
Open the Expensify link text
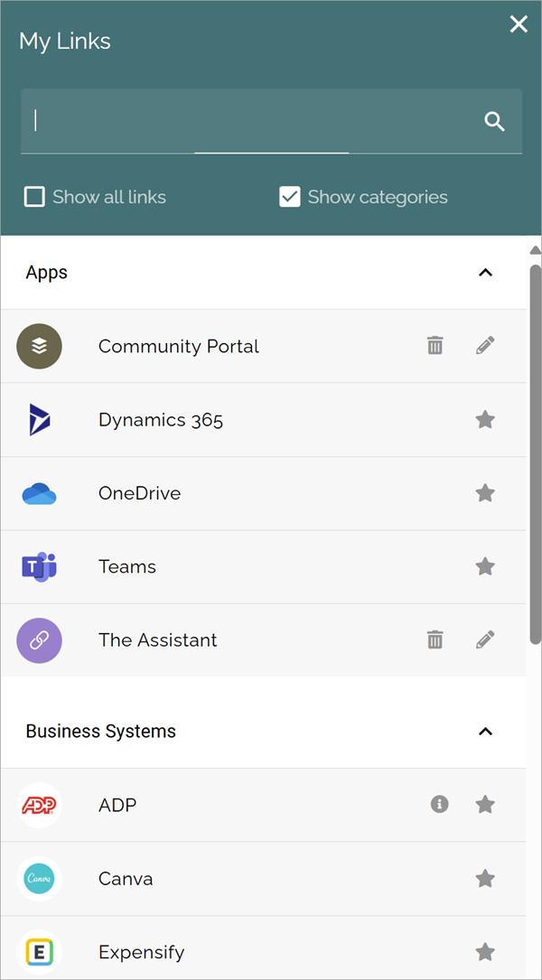[x=141, y=953]
